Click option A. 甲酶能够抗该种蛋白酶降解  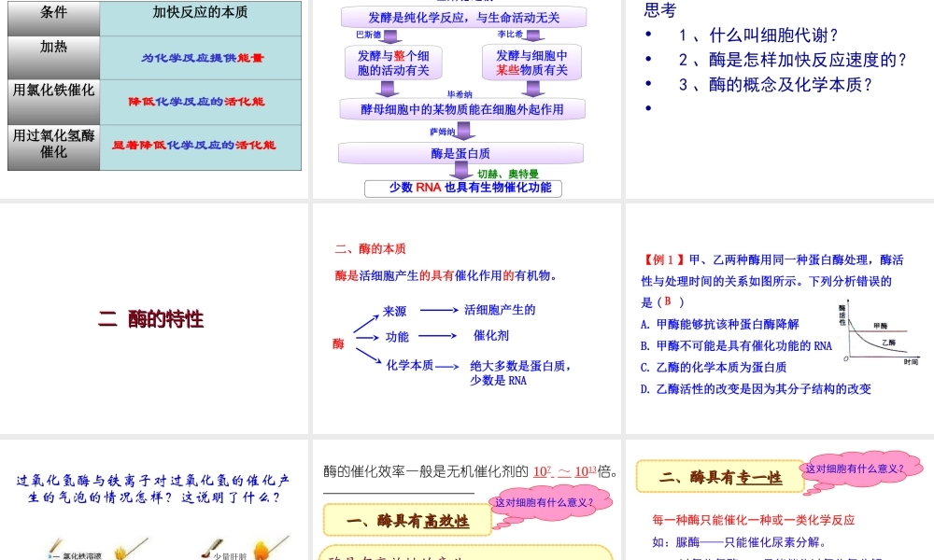pyautogui.click(x=719, y=325)
